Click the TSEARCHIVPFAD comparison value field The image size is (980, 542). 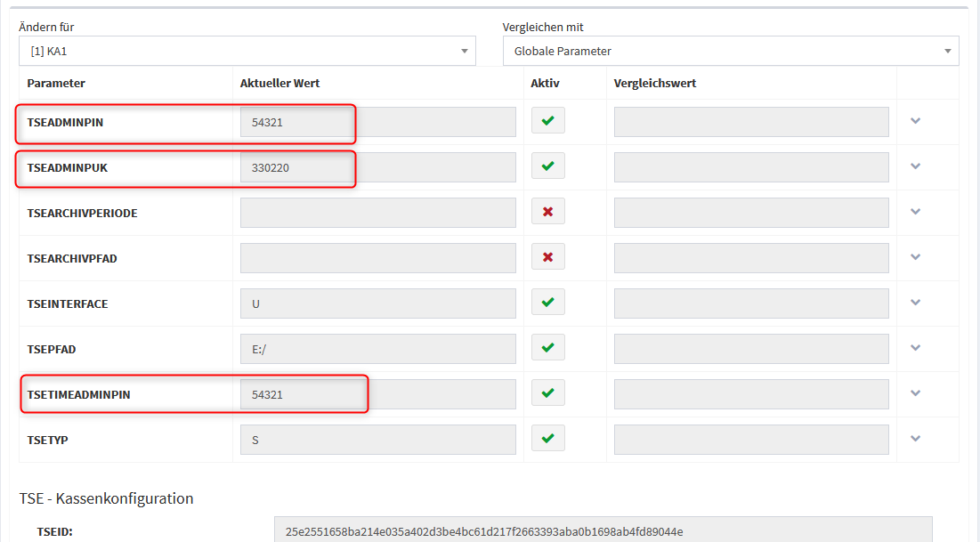click(751, 258)
